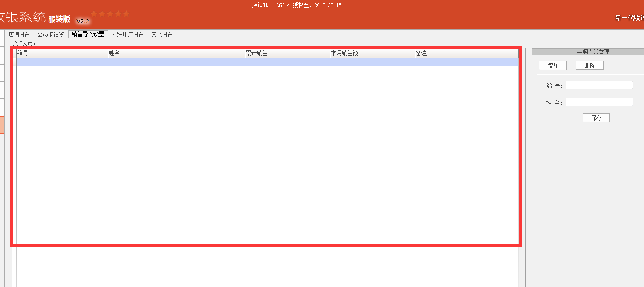The height and width of the screenshot is (287, 644).
Task: Click the 保存 button
Action: coord(596,118)
